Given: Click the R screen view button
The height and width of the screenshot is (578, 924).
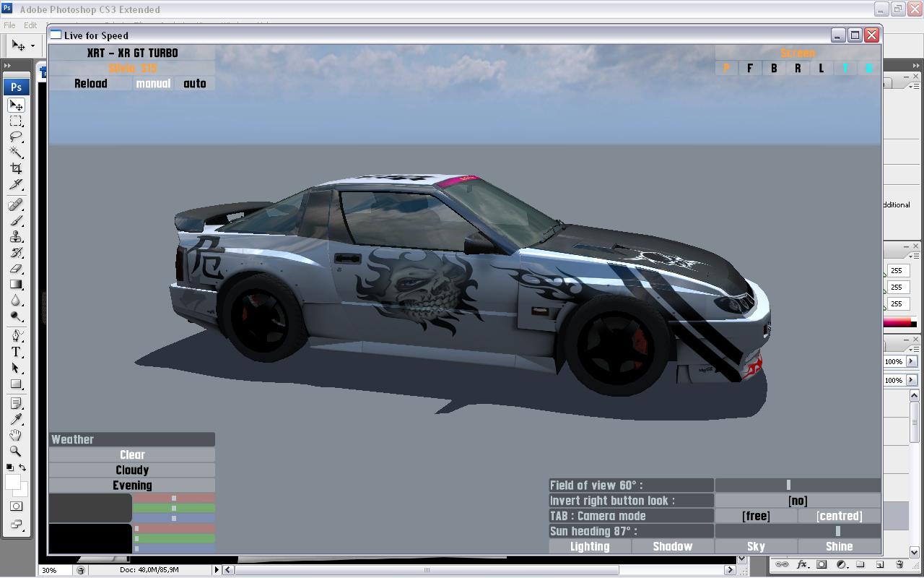Looking at the screenshot, I should [798, 69].
